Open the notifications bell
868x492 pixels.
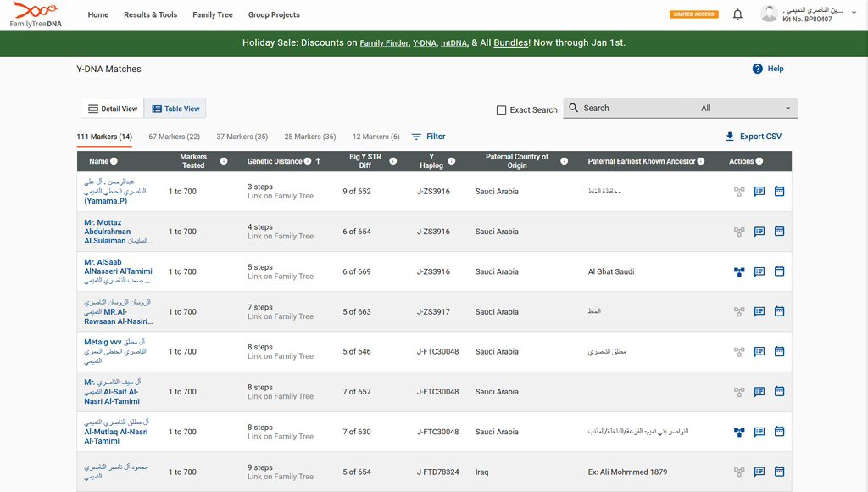point(737,14)
